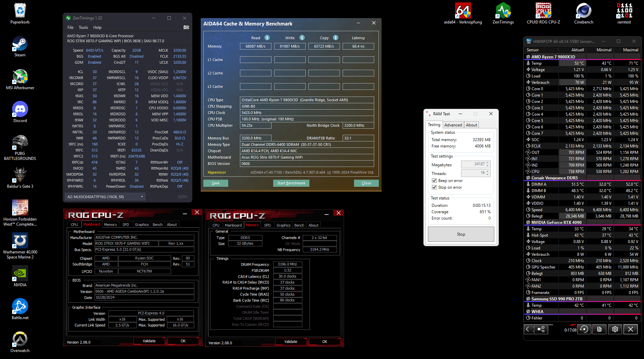Click the info icon next to Read
644x359 pixels.
(267, 38)
